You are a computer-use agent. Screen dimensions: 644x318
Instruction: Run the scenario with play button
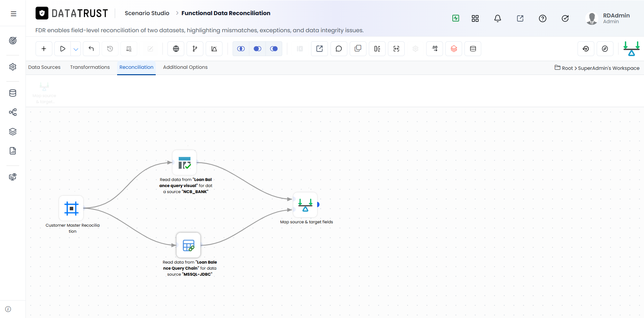click(63, 49)
